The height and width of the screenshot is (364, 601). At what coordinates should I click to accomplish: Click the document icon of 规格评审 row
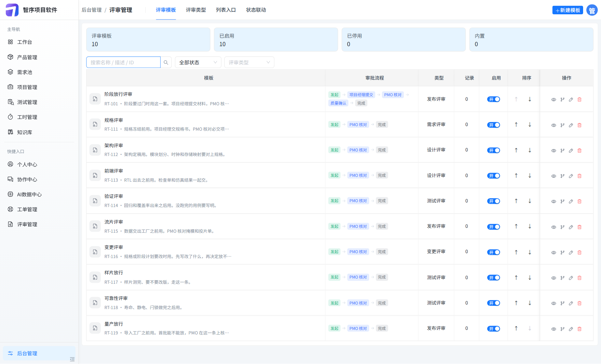tap(95, 124)
